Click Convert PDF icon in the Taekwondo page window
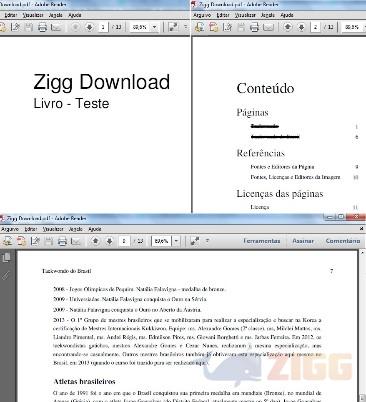Viewport: 366px width, 402px height. coord(21,241)
